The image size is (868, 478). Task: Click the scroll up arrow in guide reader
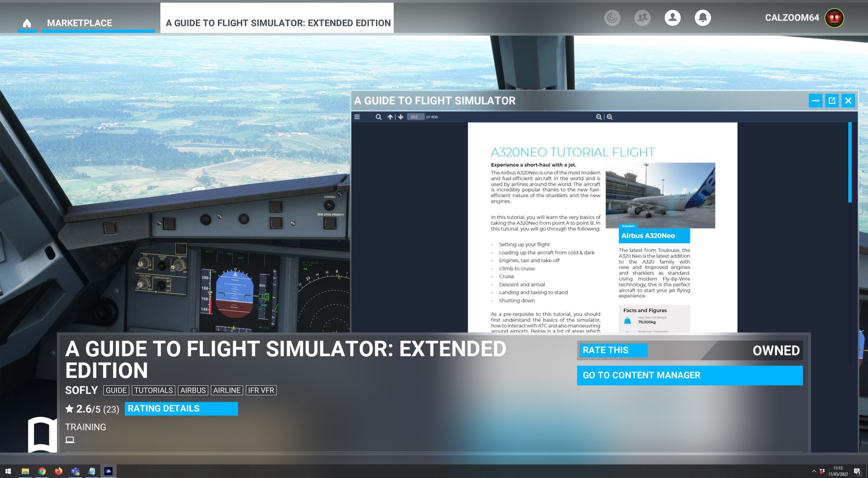pyautogui.click(x=390, y=116)
